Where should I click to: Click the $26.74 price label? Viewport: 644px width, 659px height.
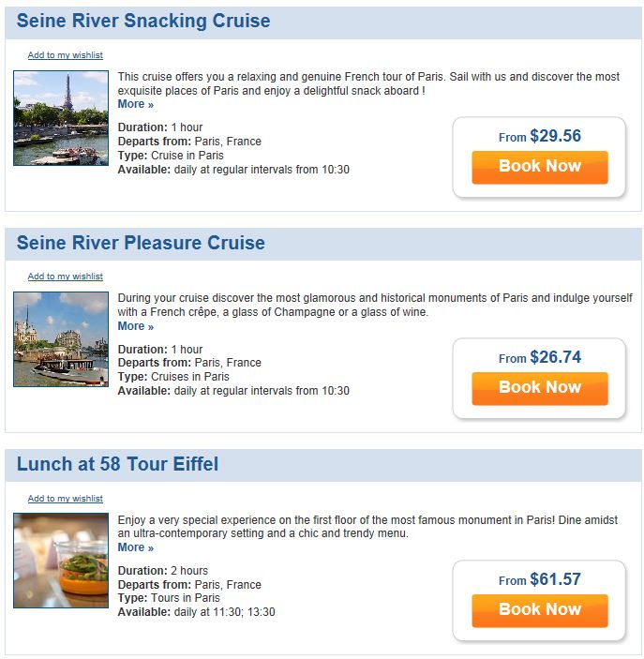point(555,357)
